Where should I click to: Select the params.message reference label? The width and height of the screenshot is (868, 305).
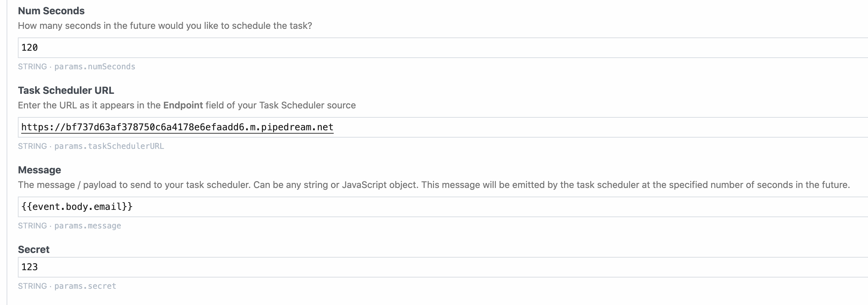tap(87, 225)
